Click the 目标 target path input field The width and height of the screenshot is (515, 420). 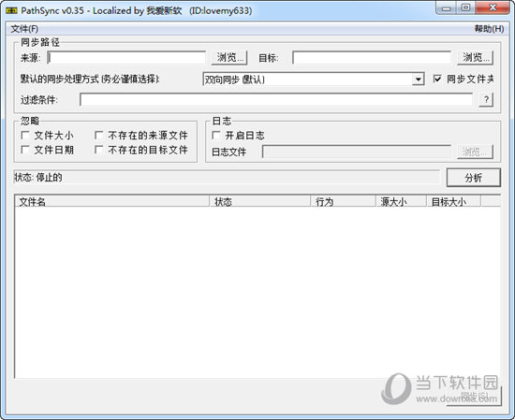point(372,58)
